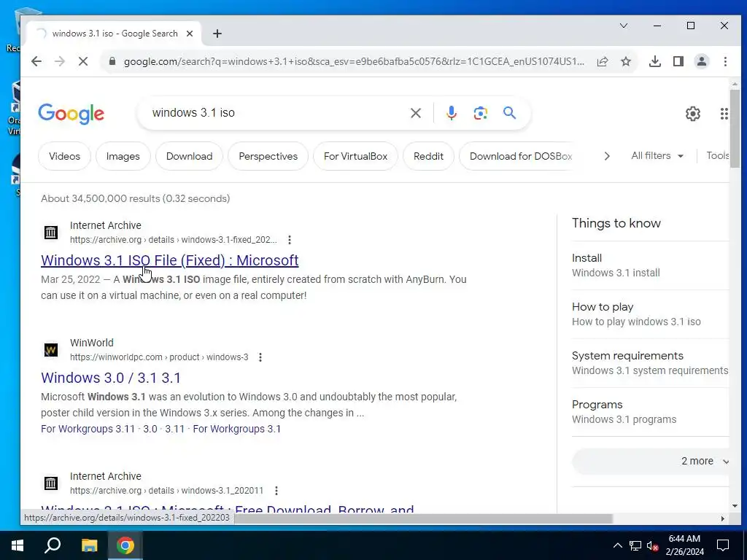Filter results by Videos
The height and width of the screenshot is (560, 747).
click(x=64, y=156)
